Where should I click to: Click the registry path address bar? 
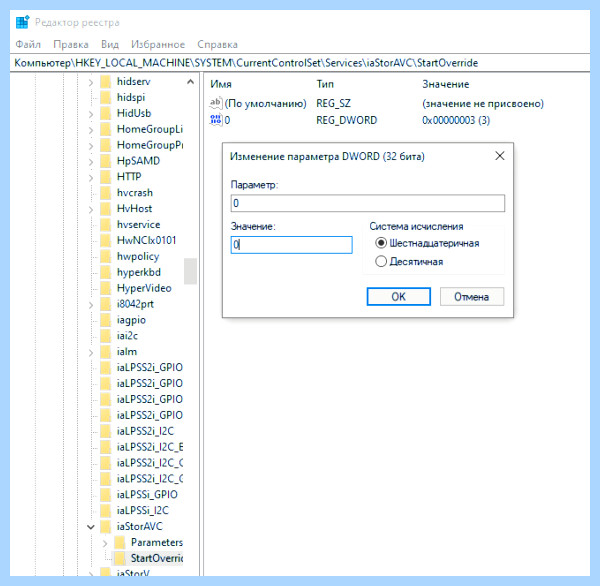(x=300, y=63)
